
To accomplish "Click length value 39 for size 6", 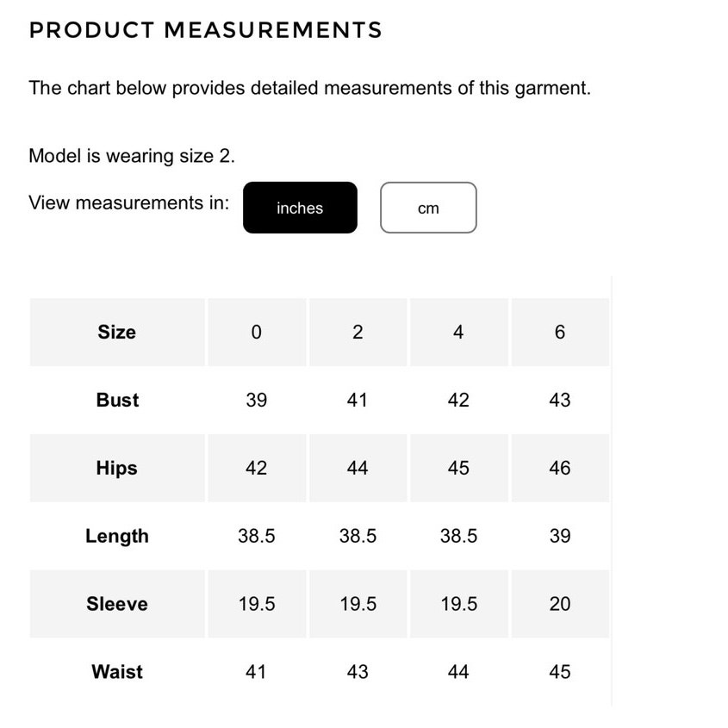I will tap(560, 536).
